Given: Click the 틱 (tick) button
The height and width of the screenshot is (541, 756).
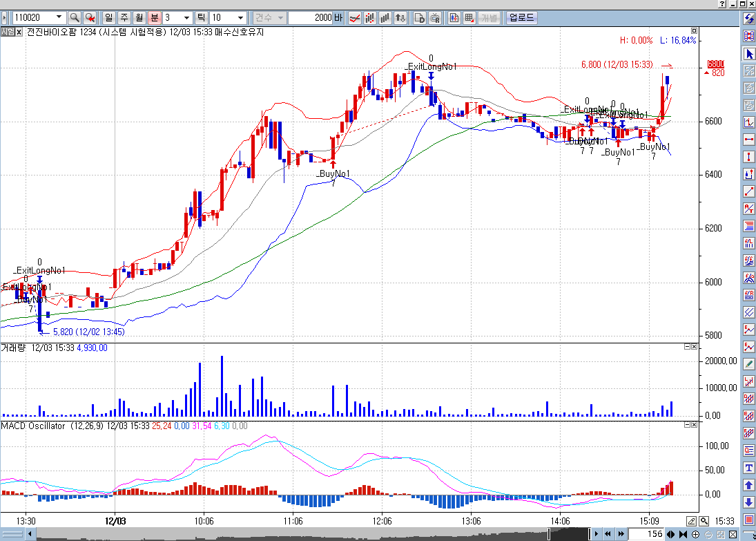Looking at the screenshot, I should (202, 17).
